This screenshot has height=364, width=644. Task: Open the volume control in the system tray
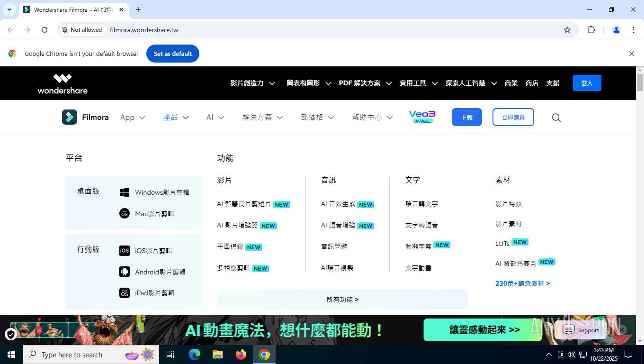(572, 355)
